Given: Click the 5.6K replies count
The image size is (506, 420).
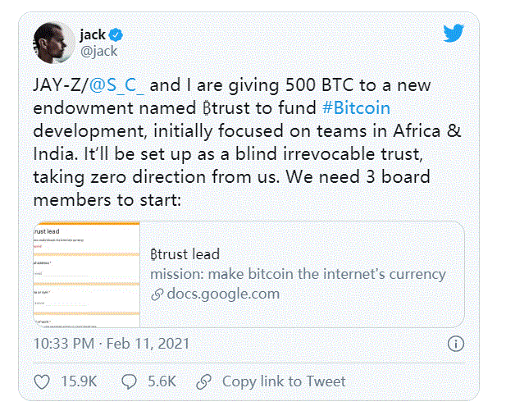Looking at the screenshot, I should (x=162, y=381).
